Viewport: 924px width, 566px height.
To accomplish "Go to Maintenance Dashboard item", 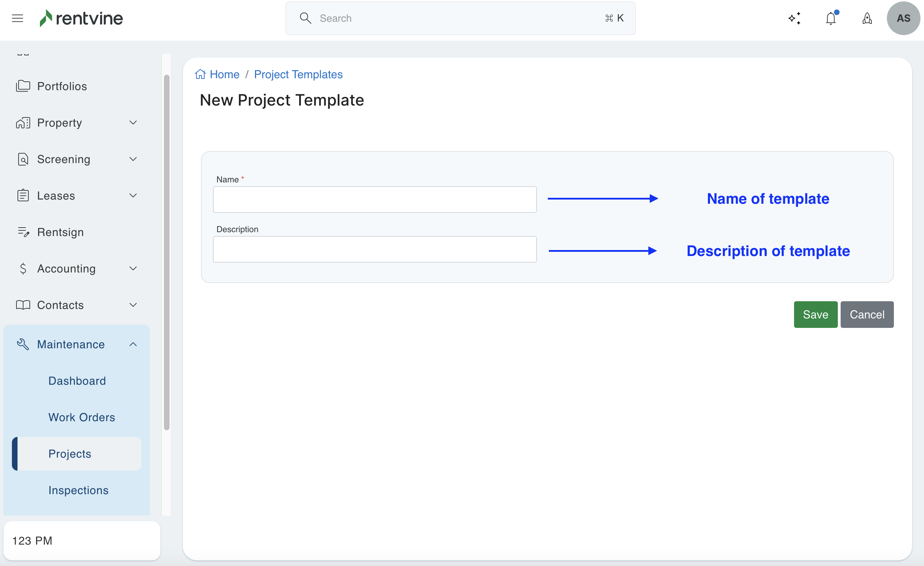I will [77, 380].
